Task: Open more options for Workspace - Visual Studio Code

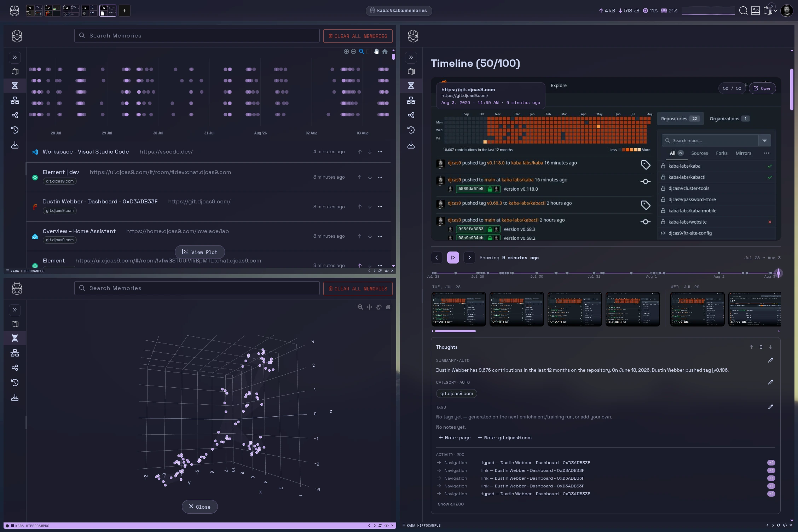Action: click(x=380, y=152)
